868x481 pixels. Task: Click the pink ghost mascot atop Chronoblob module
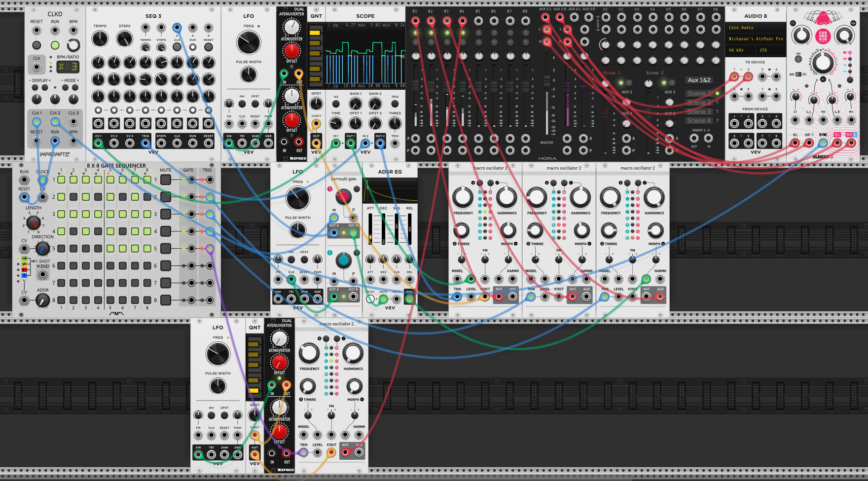(823, 18)
